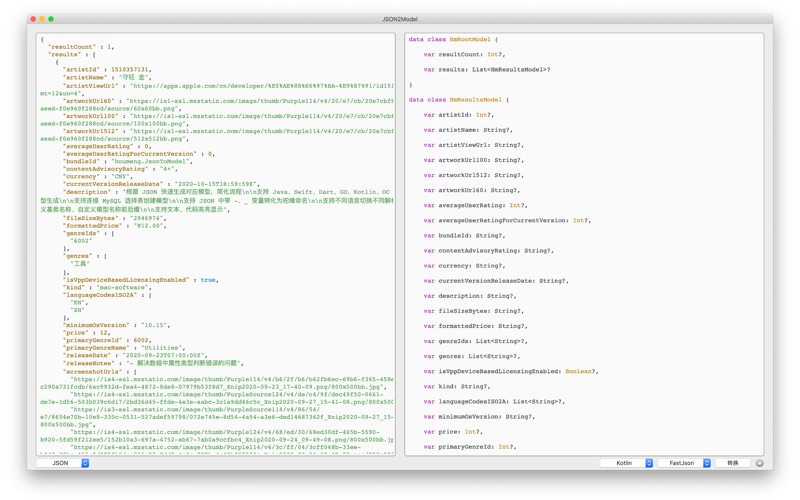The image size is (800, 500).
Task: Click "var currentVersionReleaseDate" output line
Action: pos(496,281)
